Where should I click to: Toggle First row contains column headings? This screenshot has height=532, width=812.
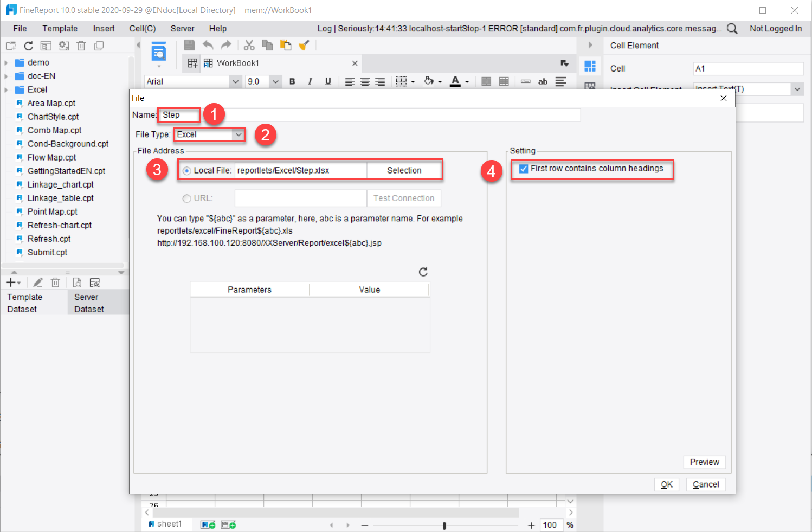[524, 169]
